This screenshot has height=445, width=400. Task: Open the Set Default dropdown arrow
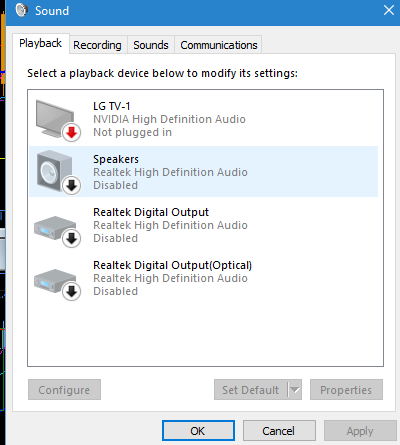point(295,389)
